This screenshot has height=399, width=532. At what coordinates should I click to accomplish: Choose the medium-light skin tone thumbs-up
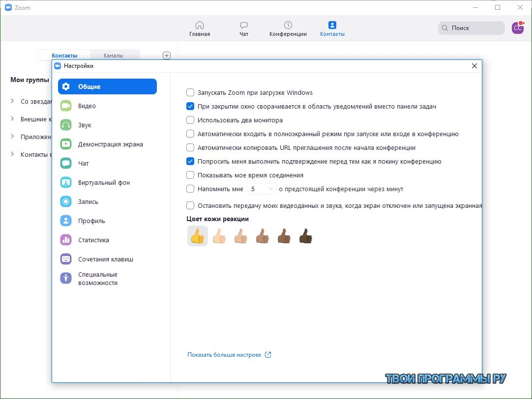(x=241, y=236)
